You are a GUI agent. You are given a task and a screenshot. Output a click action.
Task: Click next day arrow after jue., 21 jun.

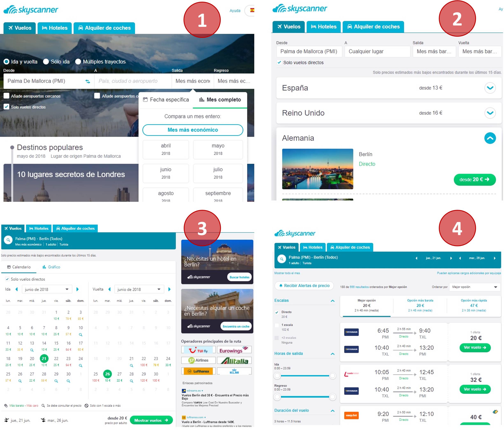click(x=451, y=258)
